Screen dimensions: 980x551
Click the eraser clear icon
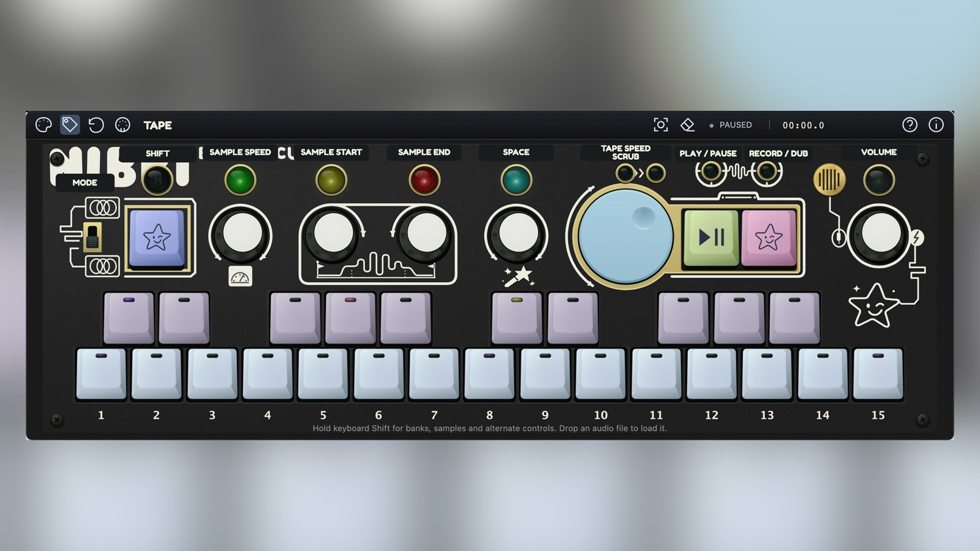[x=687, y=125]
